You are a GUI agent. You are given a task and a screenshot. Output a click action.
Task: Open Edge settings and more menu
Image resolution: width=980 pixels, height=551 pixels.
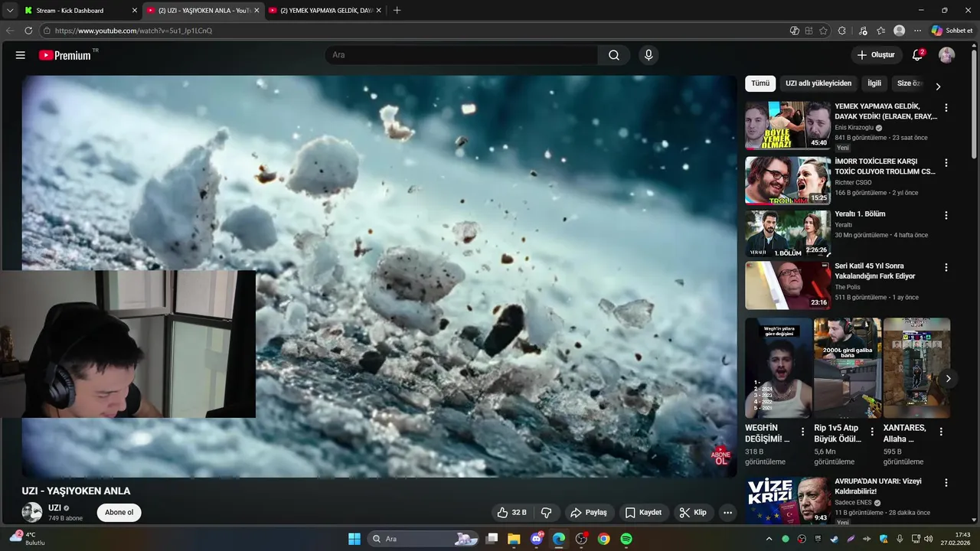[x=917, y=31]
